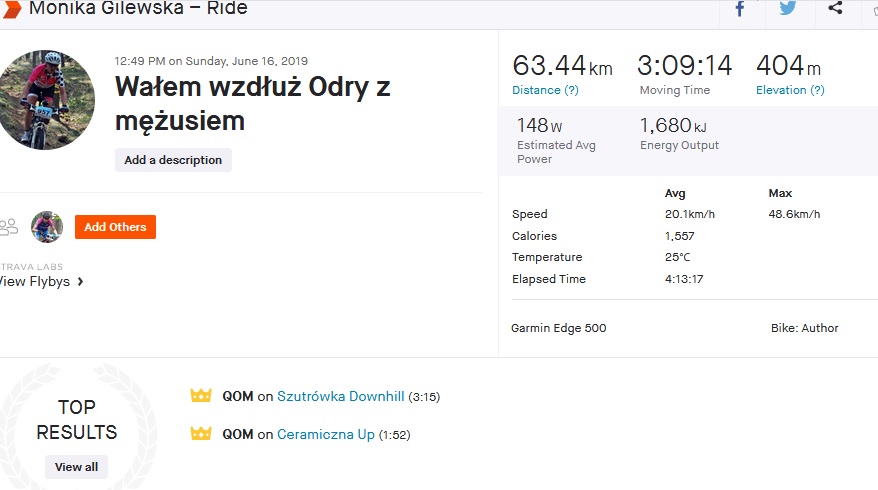Open the large athlete profile photo
Viewport: 878px width, 490px height.
[44, 99]
